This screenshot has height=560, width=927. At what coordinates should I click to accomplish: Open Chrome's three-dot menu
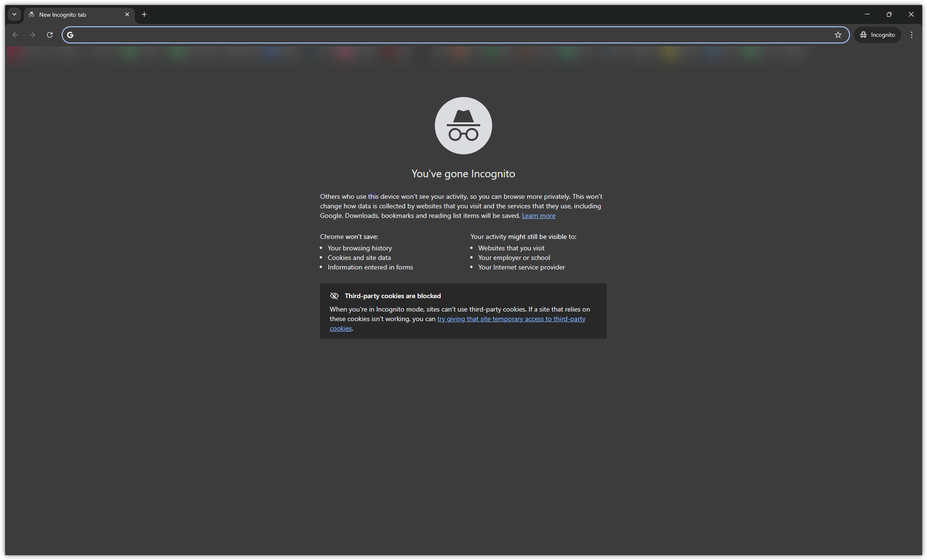[912, 35]
